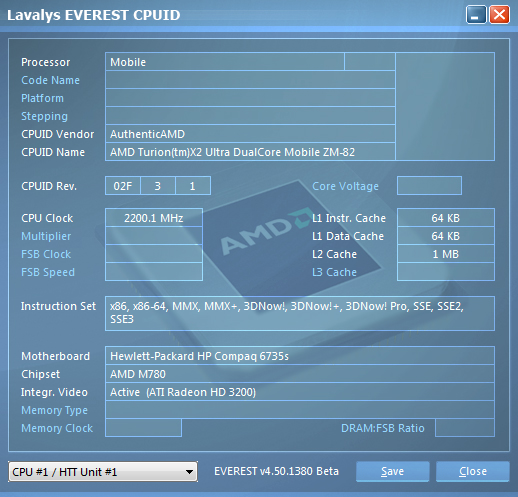Click the DRAM:FSB Ratio label
The width and height of the screenshot is (518, 497).
coord(383,428)
